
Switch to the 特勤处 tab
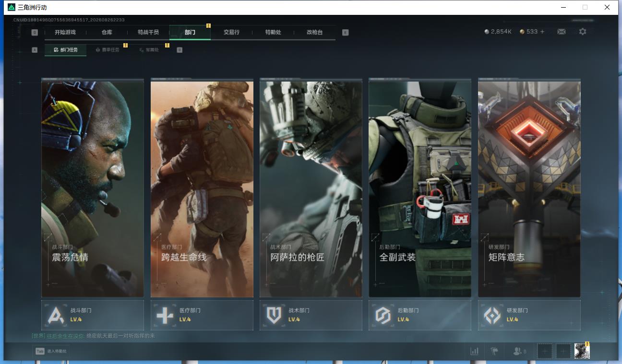pyautogui.click(x=273, y=33)
